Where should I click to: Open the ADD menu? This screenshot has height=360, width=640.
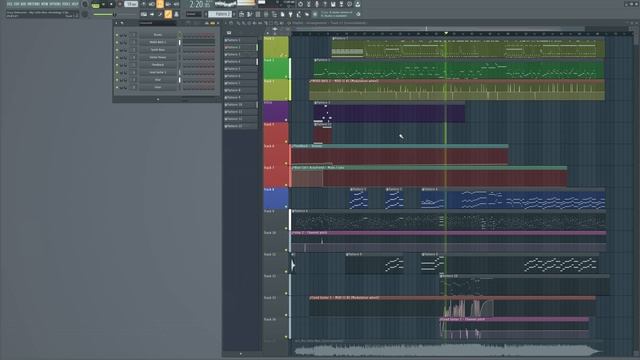pyautogui.click(x=23, y=4)
